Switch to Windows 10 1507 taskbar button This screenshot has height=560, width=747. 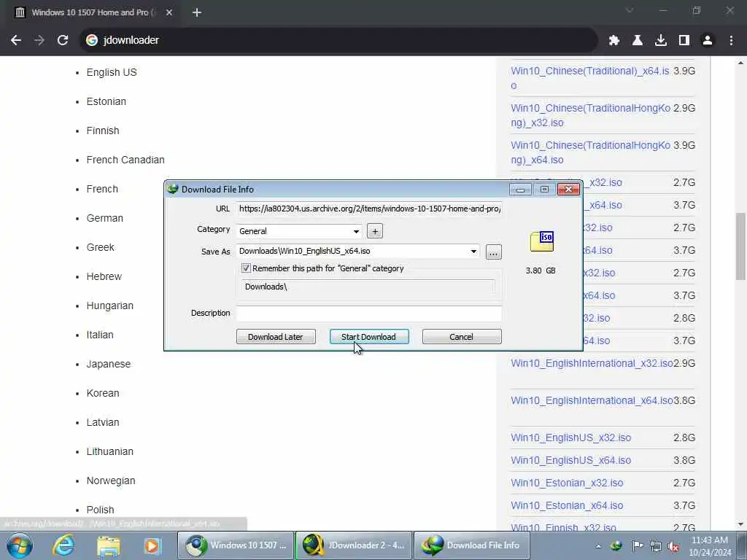tap(236, 545)
